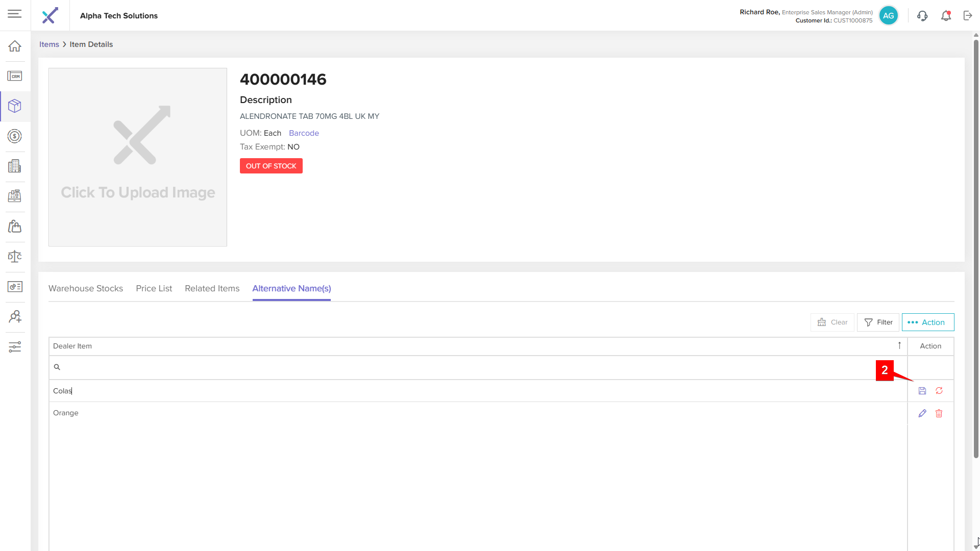Open the Price List tab
Image resolution: width=980 pixels, height=551 pixels.
coord(154,288)
